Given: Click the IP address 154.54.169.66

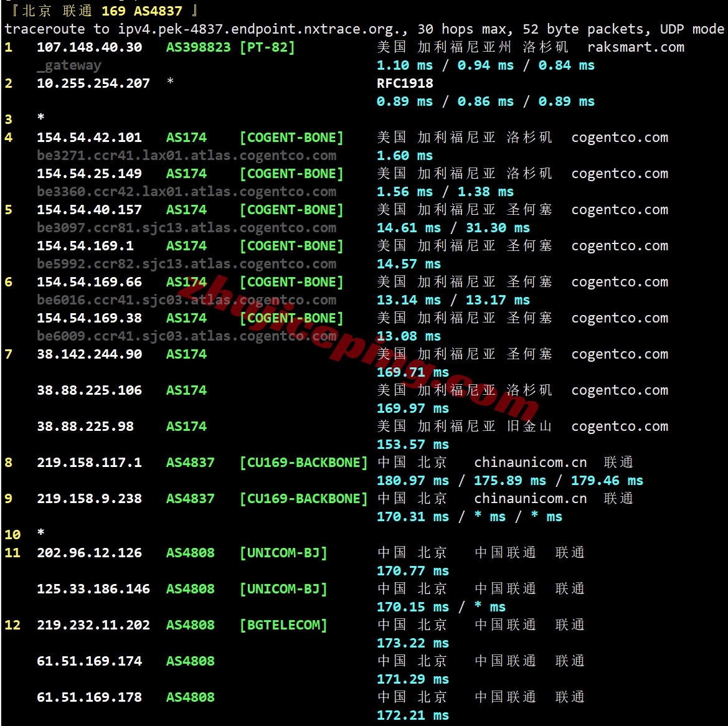Looking at the screenshot, I should tap(89, 282).
